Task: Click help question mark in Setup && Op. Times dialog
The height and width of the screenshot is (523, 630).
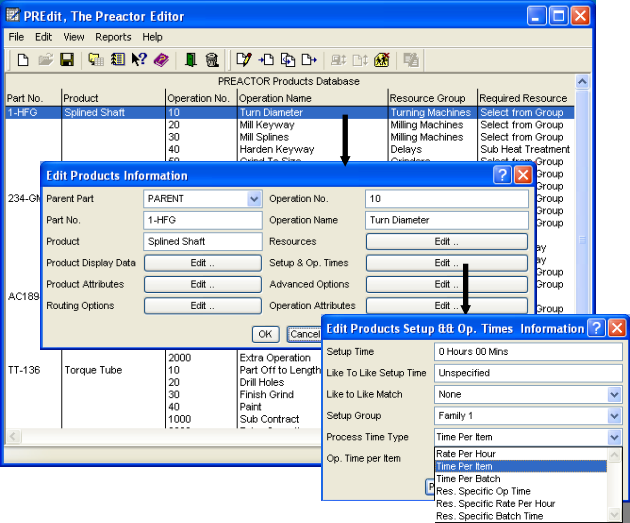Action: [596, 328]
